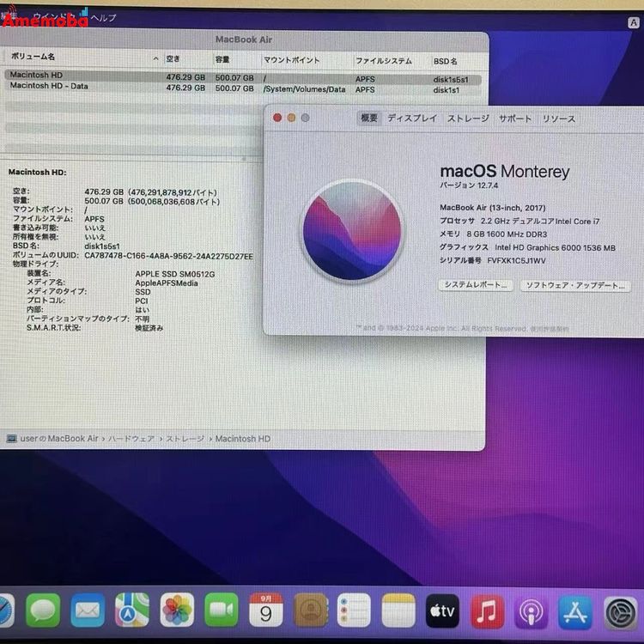Launch Reminders from the Dock
This screenshot has height=644, width=644.
click(x=354, y=610)
